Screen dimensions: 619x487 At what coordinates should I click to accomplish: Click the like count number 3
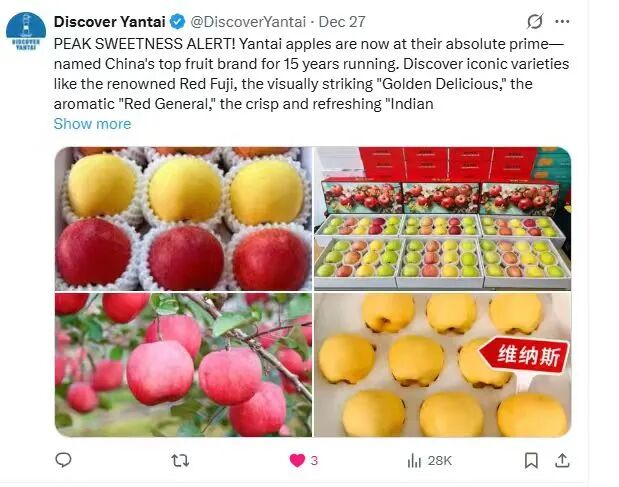314,461
